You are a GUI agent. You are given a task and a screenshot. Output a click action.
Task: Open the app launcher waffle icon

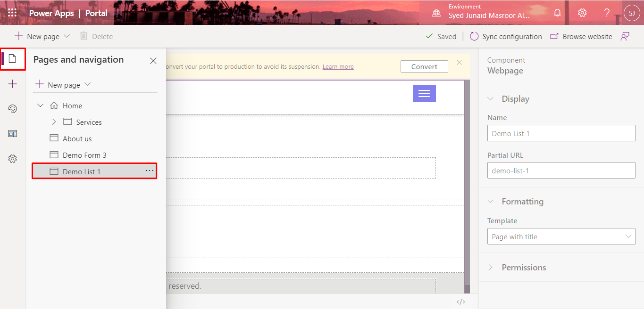tap(12, 13)
